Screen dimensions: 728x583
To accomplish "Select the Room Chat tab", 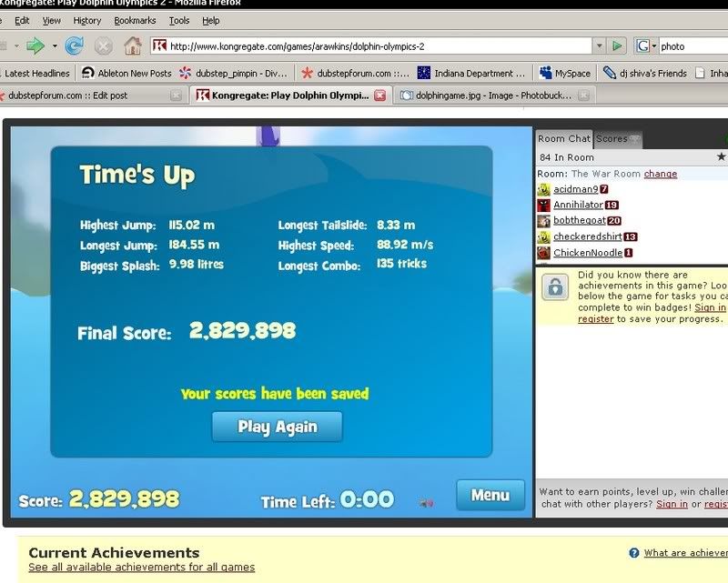I will (x=564, y=139).
